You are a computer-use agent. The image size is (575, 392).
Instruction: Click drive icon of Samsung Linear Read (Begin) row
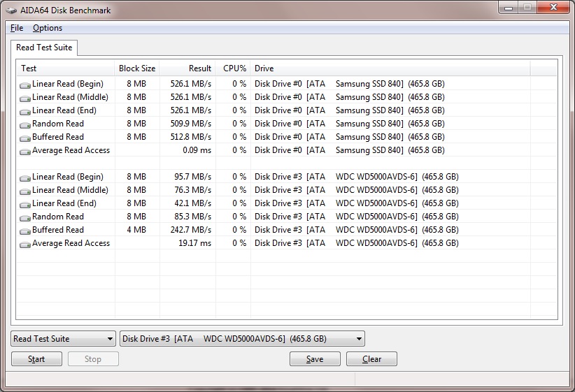(25, 85)
